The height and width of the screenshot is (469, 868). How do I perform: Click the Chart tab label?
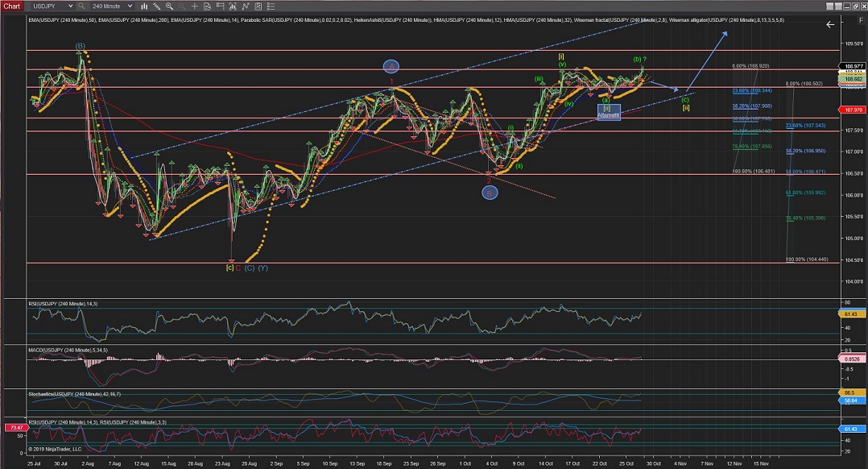11,6
